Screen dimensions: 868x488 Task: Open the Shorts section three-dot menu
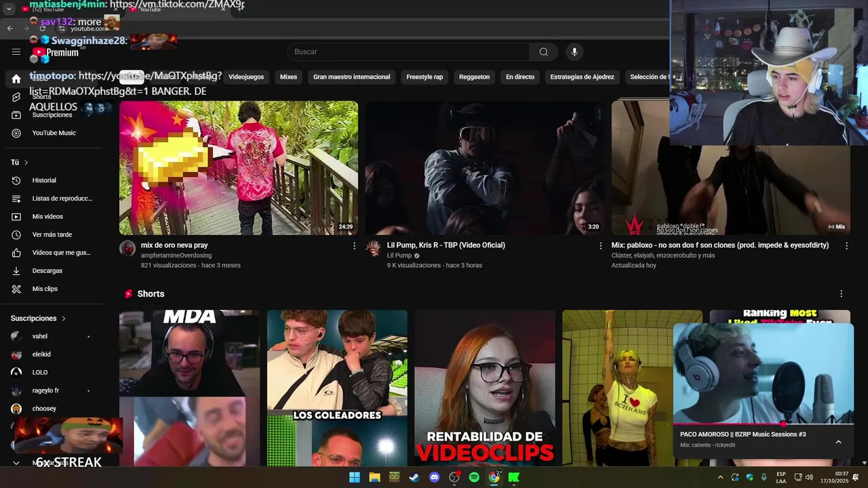click(841, 294)
